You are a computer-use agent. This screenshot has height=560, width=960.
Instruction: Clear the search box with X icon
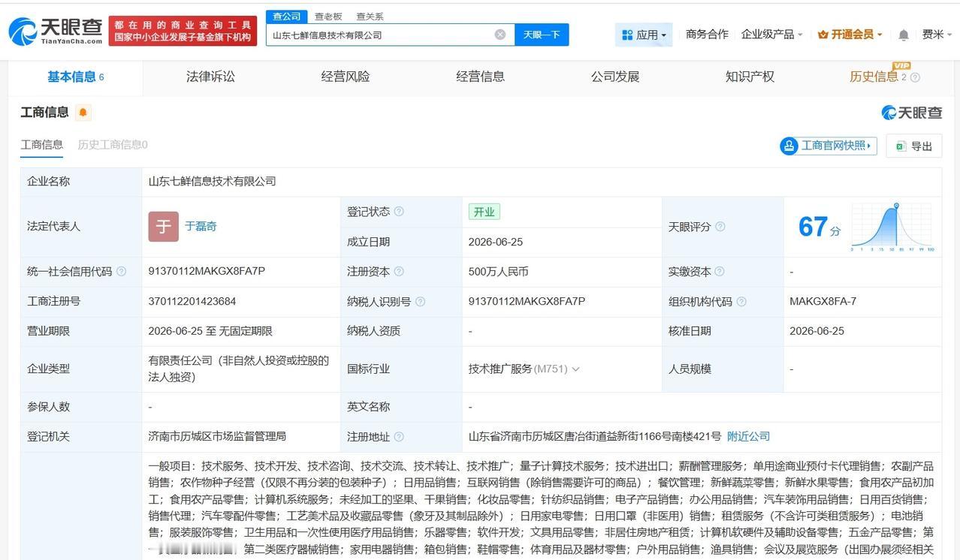[500, 35]
